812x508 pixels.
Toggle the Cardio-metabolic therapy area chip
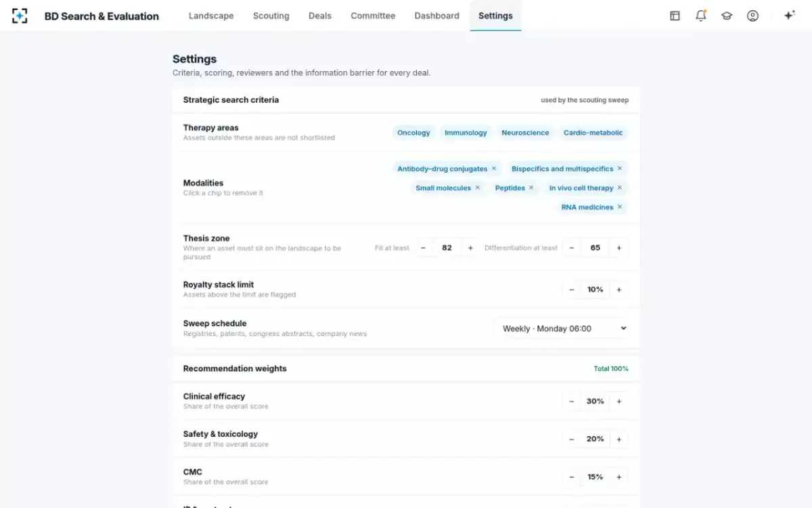[x=593, y=133]
